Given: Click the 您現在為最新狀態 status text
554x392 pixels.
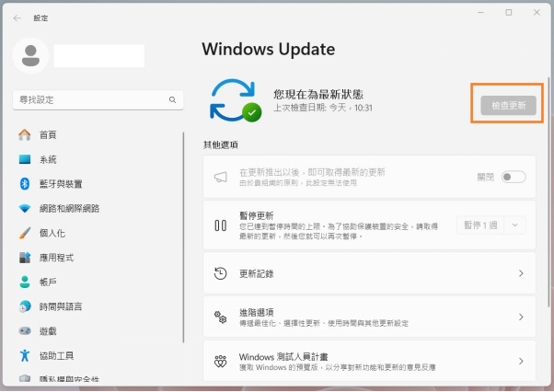Looking at the screenshot, I should (318, 94).
